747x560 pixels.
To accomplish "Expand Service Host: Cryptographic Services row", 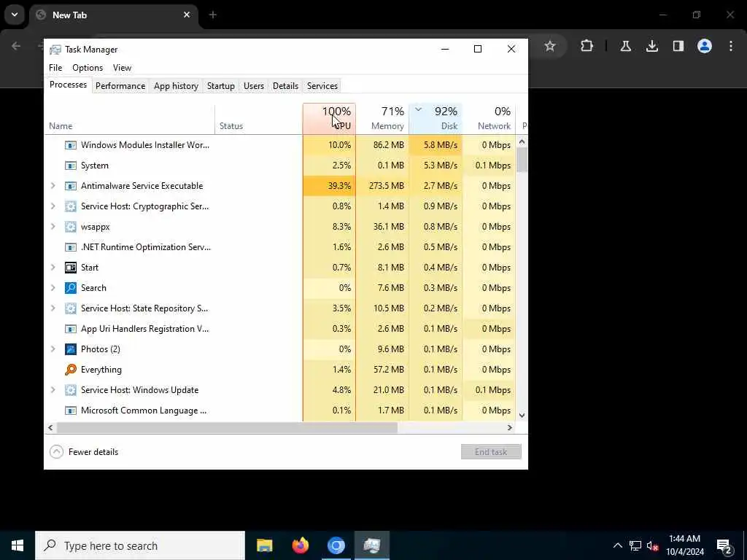I will point(53,206).
